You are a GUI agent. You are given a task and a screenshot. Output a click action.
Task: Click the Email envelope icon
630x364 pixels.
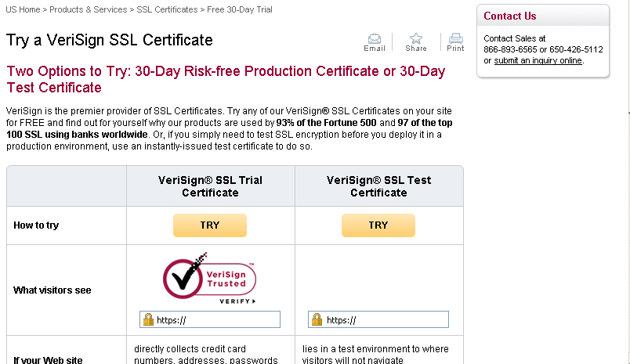(x=375, y=38)
